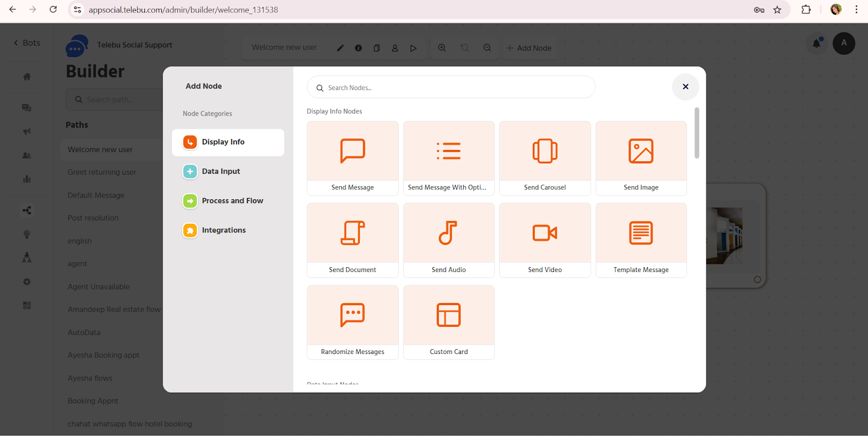This screenshot has width=868, height=436.
Task: Reload the browser page
Action: [53, 10]
